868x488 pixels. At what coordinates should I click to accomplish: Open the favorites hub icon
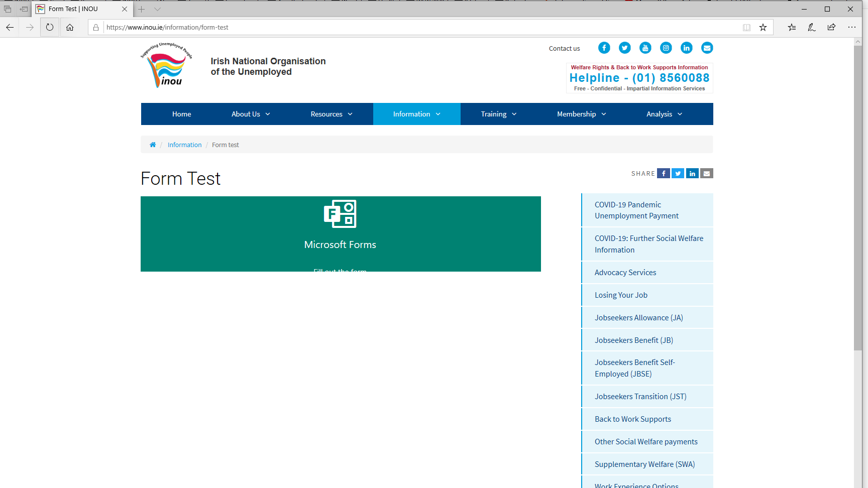coord(792,27)
